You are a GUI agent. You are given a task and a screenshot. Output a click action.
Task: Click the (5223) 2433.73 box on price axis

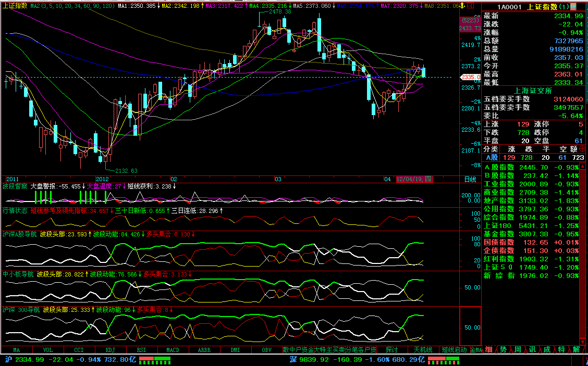click(471, 24)
